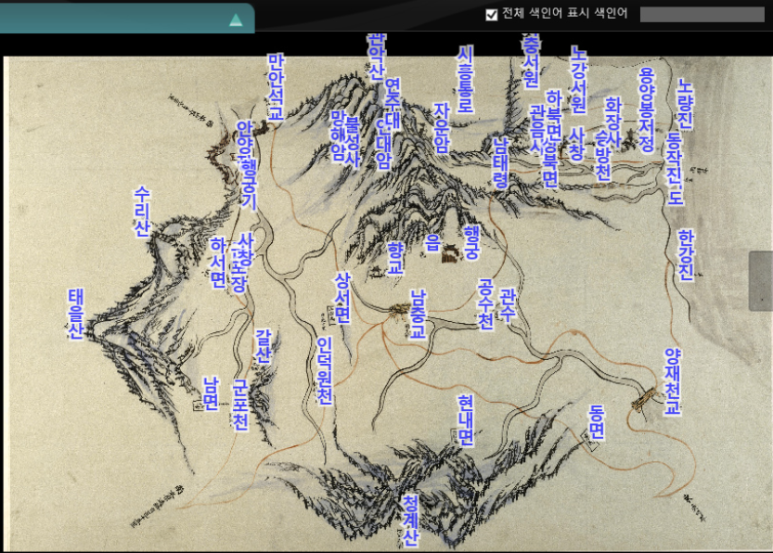773x553 pixels.
Task: Click the 시흥통로 map label
Action: click(x=465, y=80)
